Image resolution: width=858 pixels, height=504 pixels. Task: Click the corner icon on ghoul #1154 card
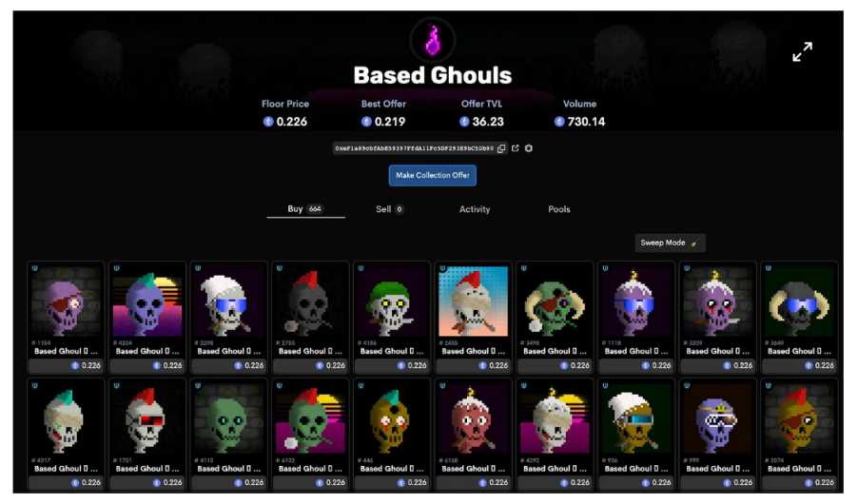(34, 269)
